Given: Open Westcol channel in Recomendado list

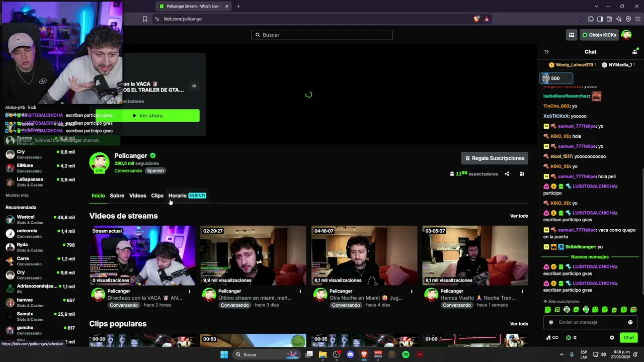Looking at the screenshot, I should click(x=40, y=220).
